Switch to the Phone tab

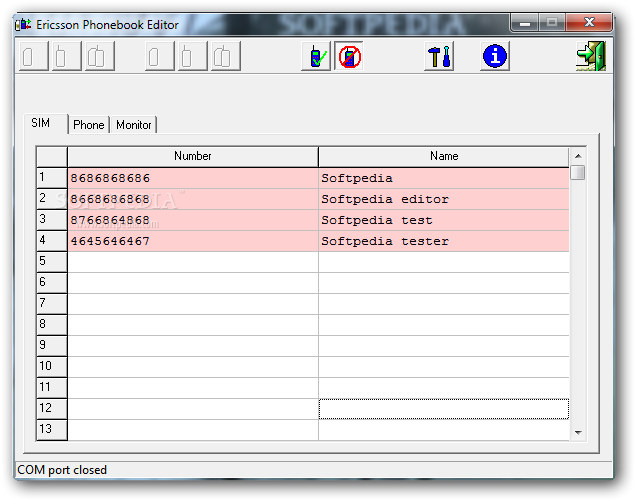(x=89, y=125)
